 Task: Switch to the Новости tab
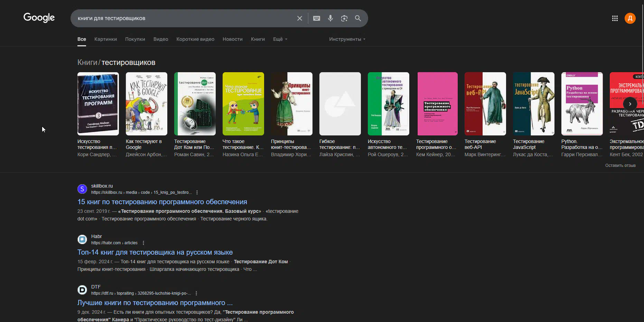(233, 39)
